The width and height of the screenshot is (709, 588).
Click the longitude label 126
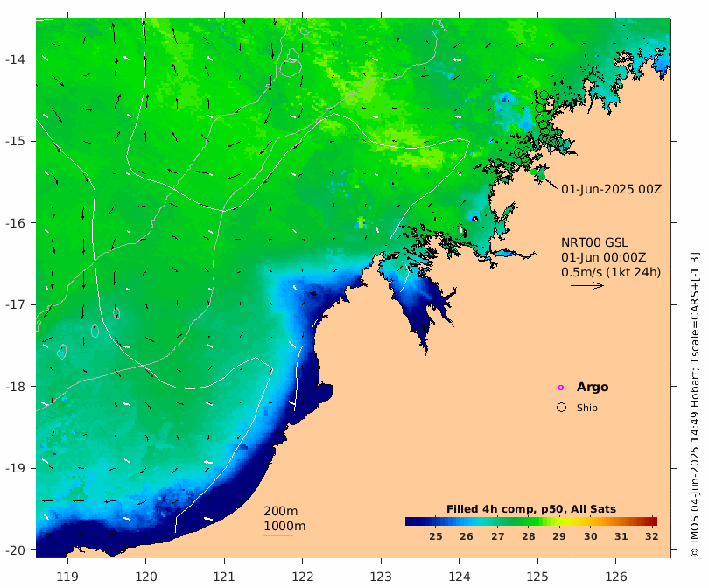pyautogui.click(x=616, y=577)
